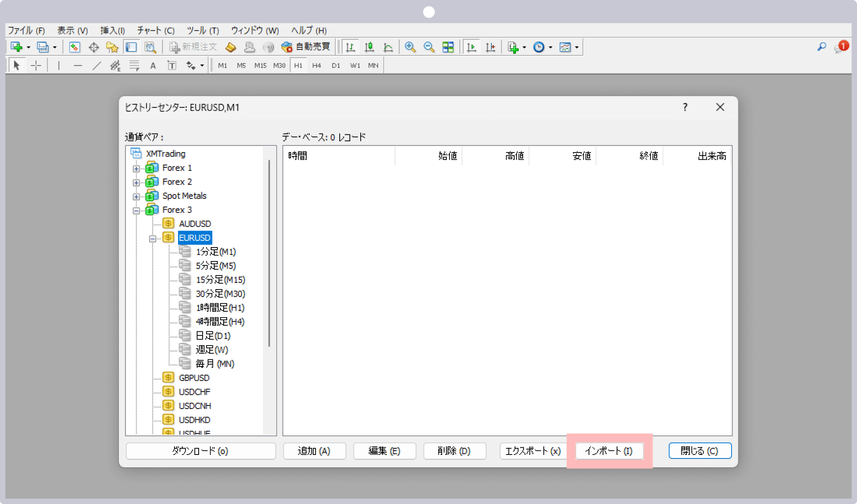Image resolution: width=857 pixels, height=504 pixels.
Task: Open the ツール (T) menu
Action: 203,30
